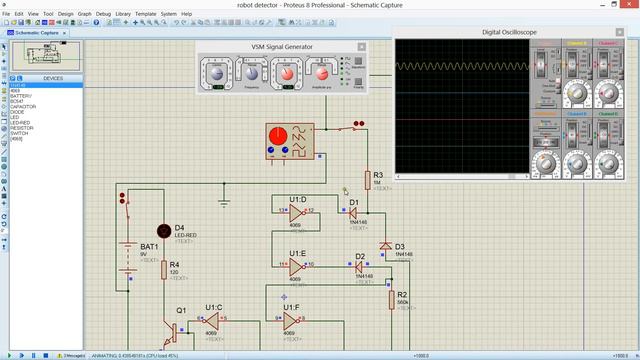Select CAPACITOR in the devices list
This screenshot has width=640, height=360.
[x=46, y=107]
